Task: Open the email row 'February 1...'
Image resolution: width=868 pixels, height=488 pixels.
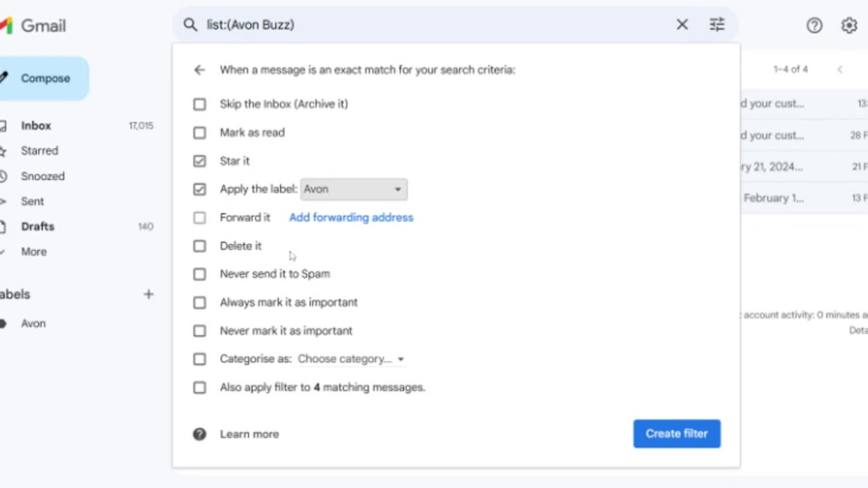Action: (x=804, y=198)
